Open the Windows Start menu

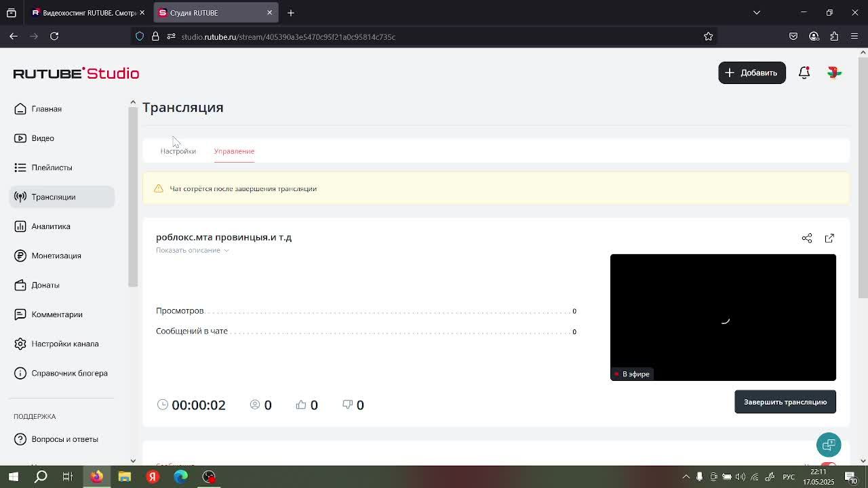coord(13,477)
